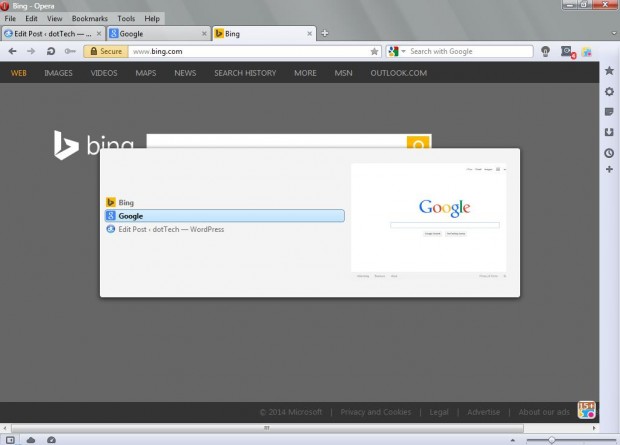Viewport: 620px width, 445px height.
Task: Adjust the zoom slider in status bar
Action: pyautogui.click(x=551, y=440)
